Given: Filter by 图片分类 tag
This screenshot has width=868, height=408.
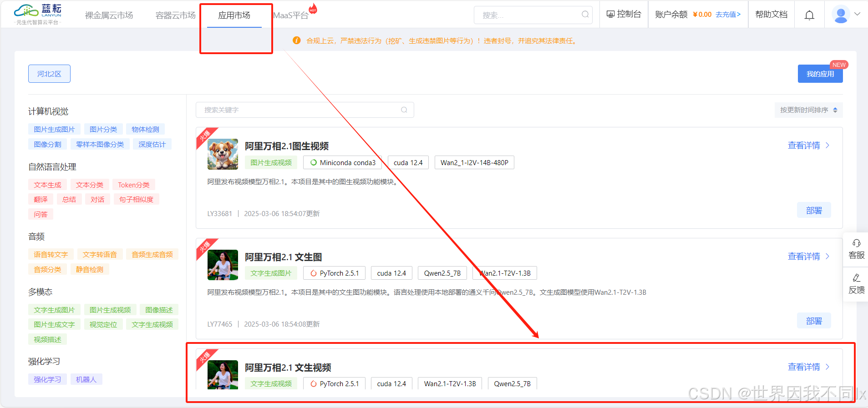Looking at the screenshot, I should 103,130.
